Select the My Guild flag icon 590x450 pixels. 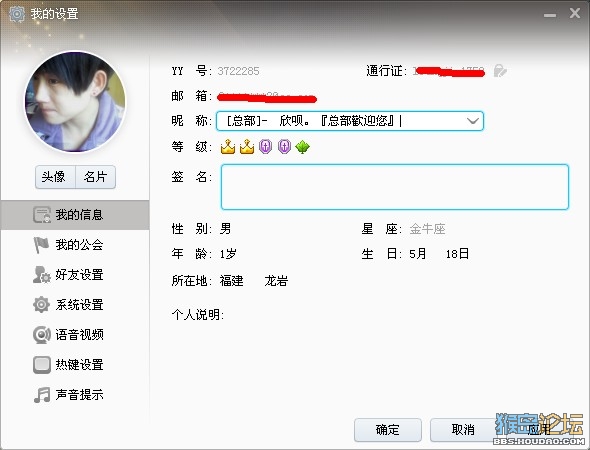point(41,245)
